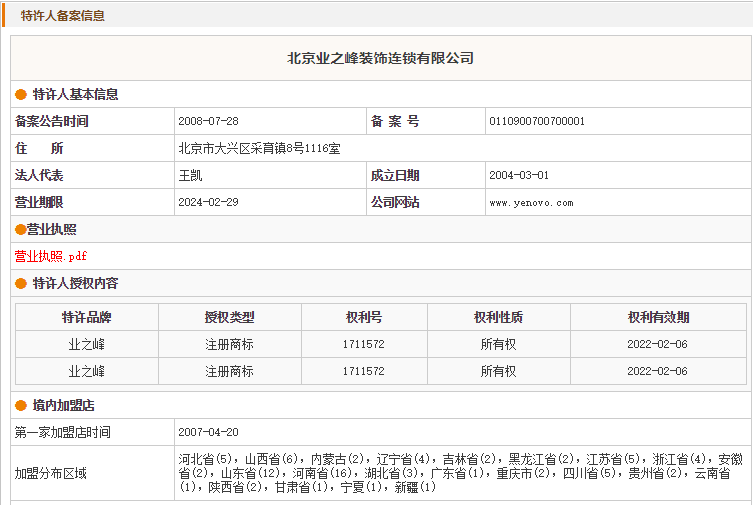The height and width of the screenshot is (505, 753).
Task: Open the 营业执照.pdf file link
Action: 51,256
